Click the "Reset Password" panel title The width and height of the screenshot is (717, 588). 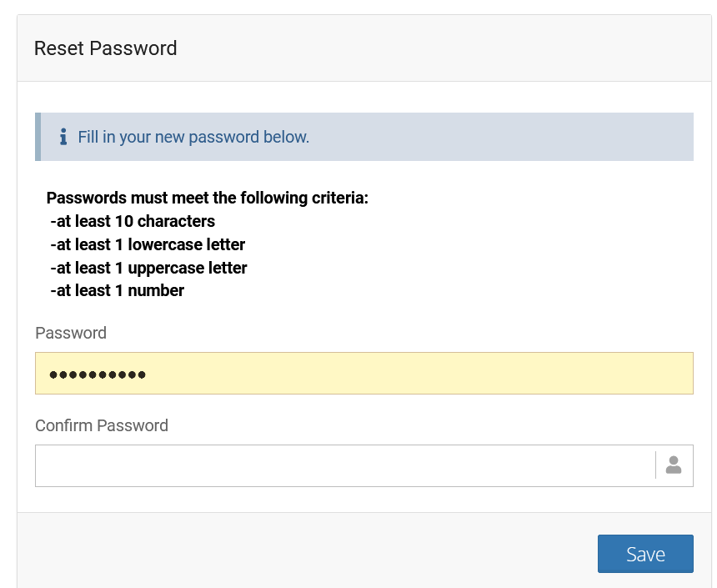point(105,48)
